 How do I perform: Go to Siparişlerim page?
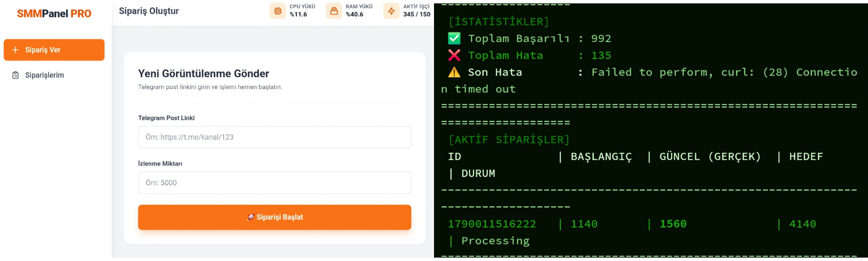pyautogui.click(x=44, y=75)
